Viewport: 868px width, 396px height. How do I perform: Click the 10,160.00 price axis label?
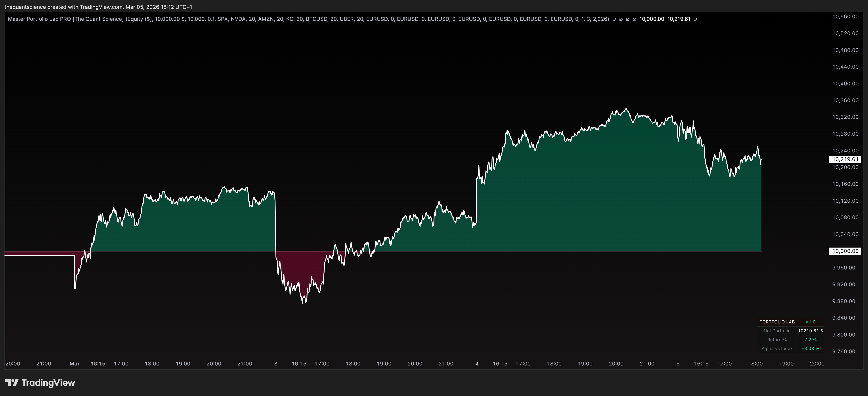coord(845,184)
